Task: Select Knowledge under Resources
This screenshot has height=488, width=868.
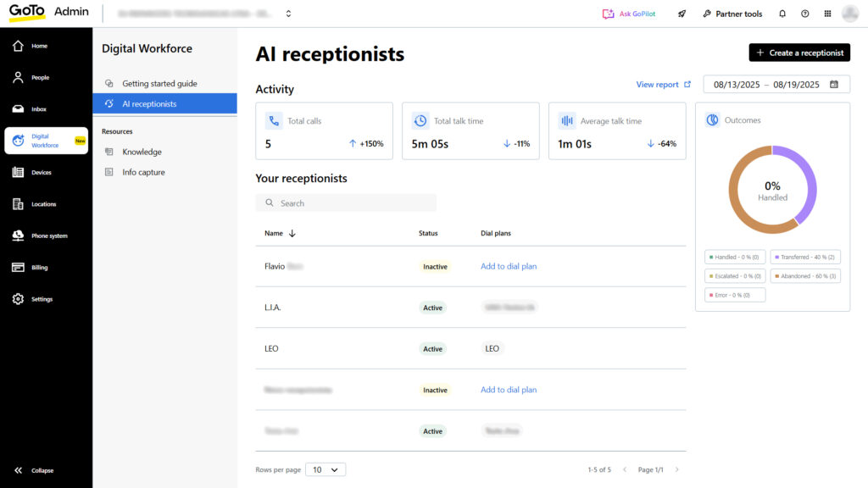Action: pyautogui.click(x=142, y=152)
